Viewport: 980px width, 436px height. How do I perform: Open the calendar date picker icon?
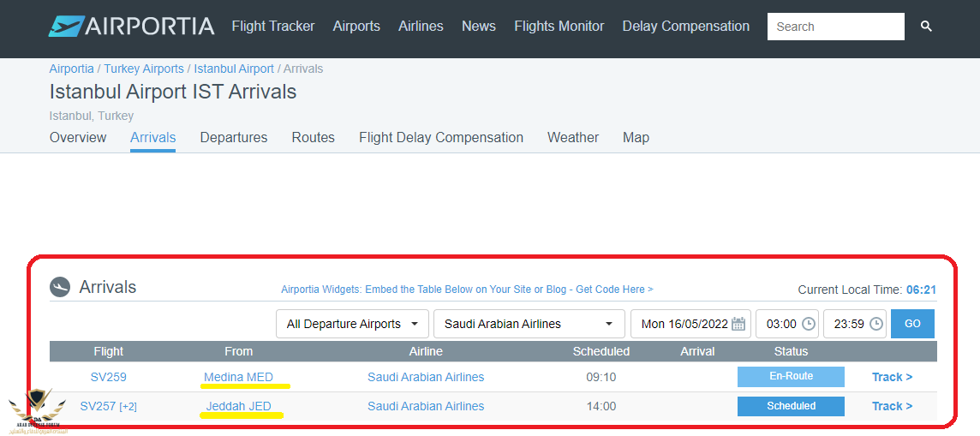[738, 324]
